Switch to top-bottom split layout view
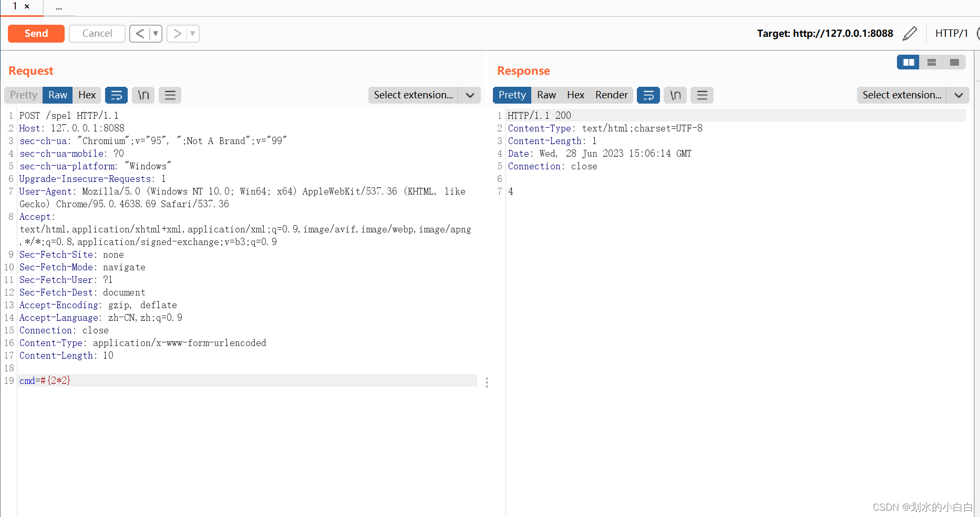 [932, 63]
